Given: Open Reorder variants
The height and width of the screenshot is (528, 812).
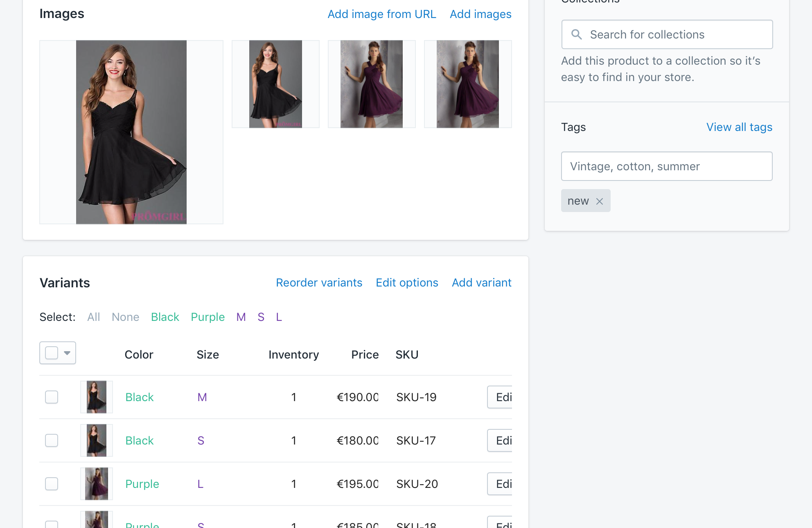Looking at the screenshot, I should (319, 282).
